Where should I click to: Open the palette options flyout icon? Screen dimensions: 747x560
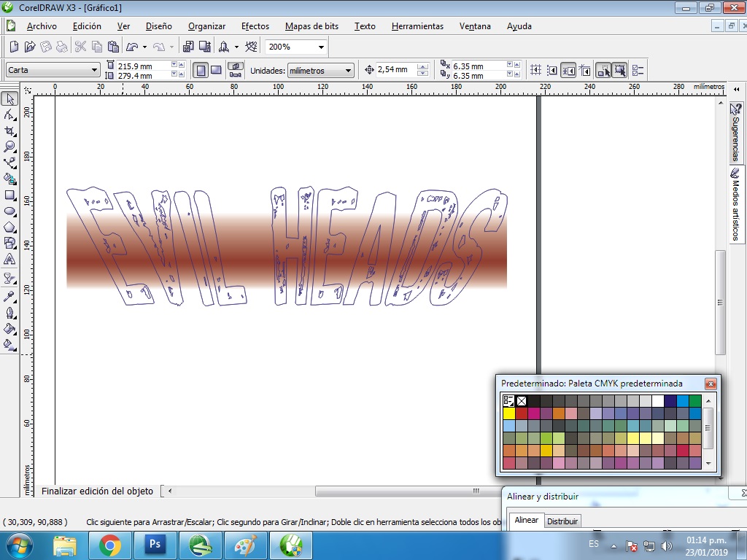tap(508, 401)
